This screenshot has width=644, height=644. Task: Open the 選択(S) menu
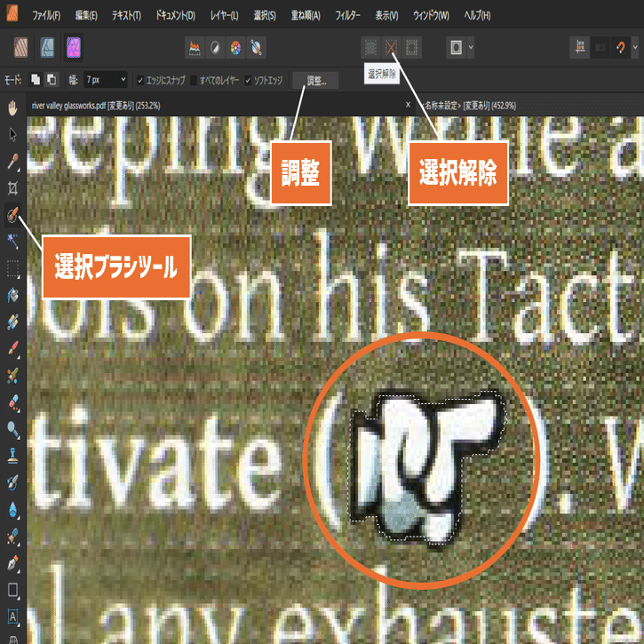(265, 16)
